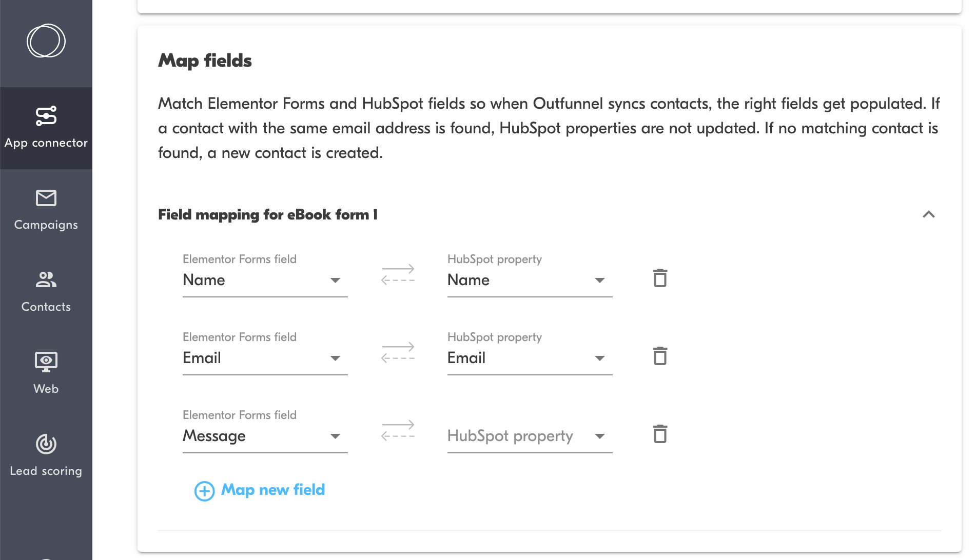Click the Map new field link
This screenshot has width=976, height=560.
tap(273, 490)
